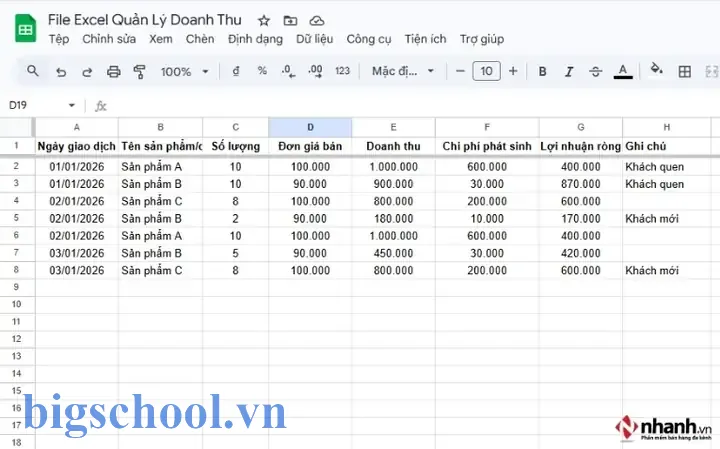Open the 123 number formats menu

[343, 71]
